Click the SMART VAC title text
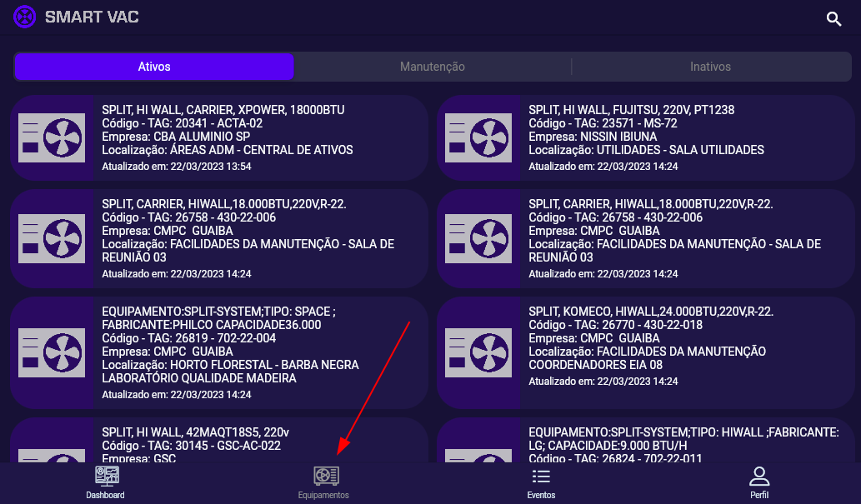The image size is (861, 504). (x=92, y=17)
